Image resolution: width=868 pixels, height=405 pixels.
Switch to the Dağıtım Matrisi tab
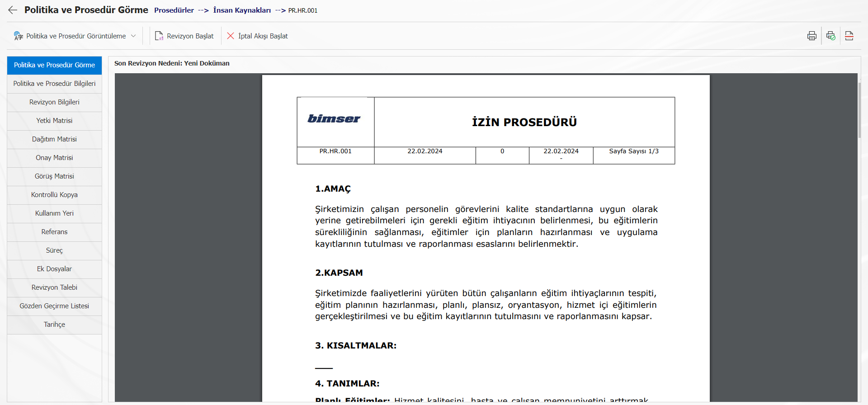(x=54, y=139)
